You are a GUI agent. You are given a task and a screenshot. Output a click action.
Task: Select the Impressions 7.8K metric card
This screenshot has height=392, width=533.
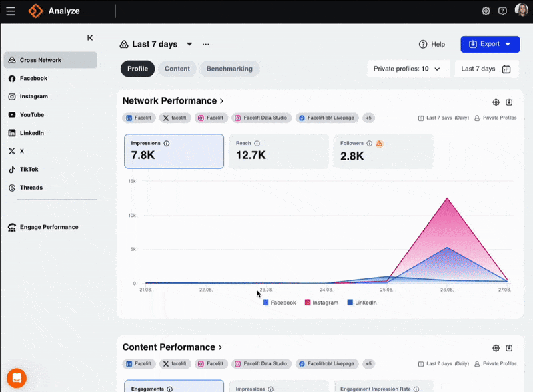[x=174, y=151]
